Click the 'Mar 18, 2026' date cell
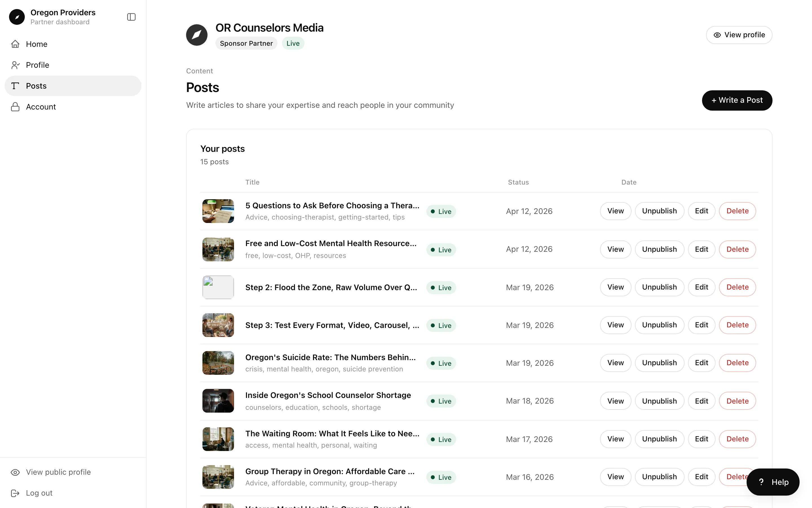Screen dimensions: 812x508 530,401
